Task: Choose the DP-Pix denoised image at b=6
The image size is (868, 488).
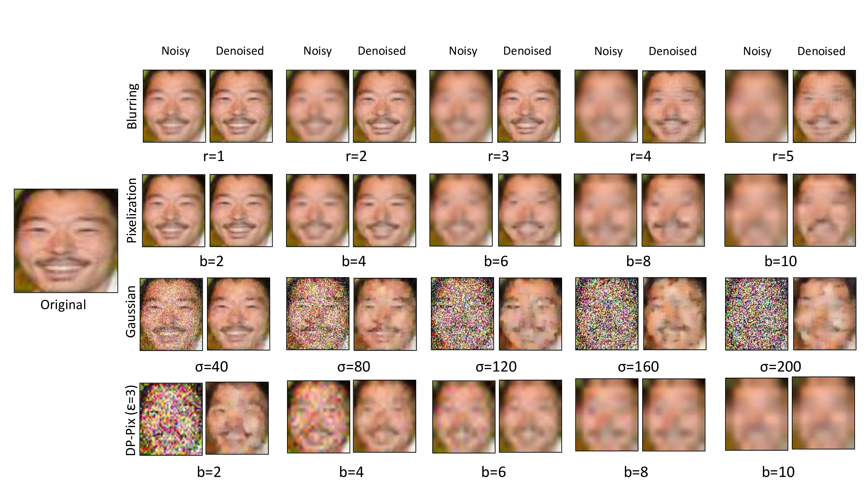Action: (x=530, y=416)
